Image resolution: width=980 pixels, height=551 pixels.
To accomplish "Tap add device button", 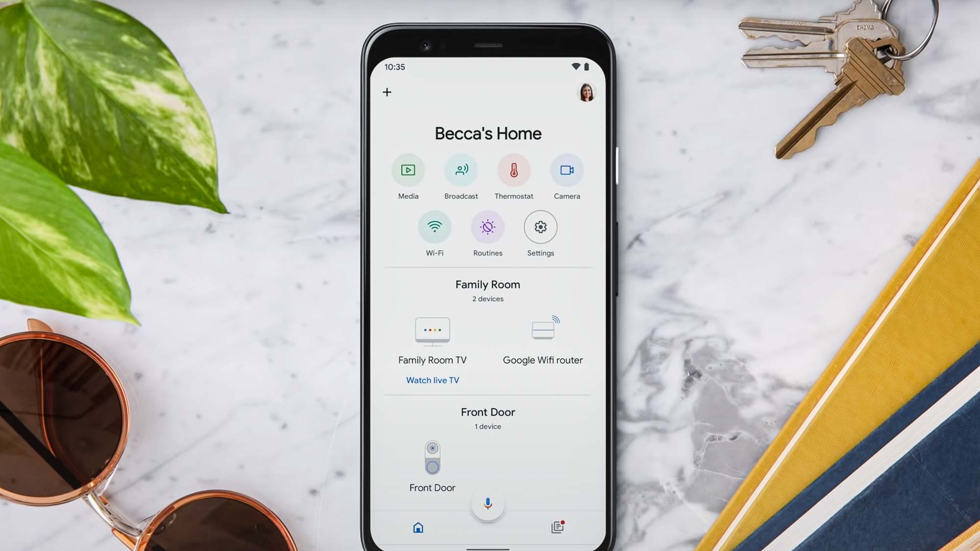I will point(387,92).
